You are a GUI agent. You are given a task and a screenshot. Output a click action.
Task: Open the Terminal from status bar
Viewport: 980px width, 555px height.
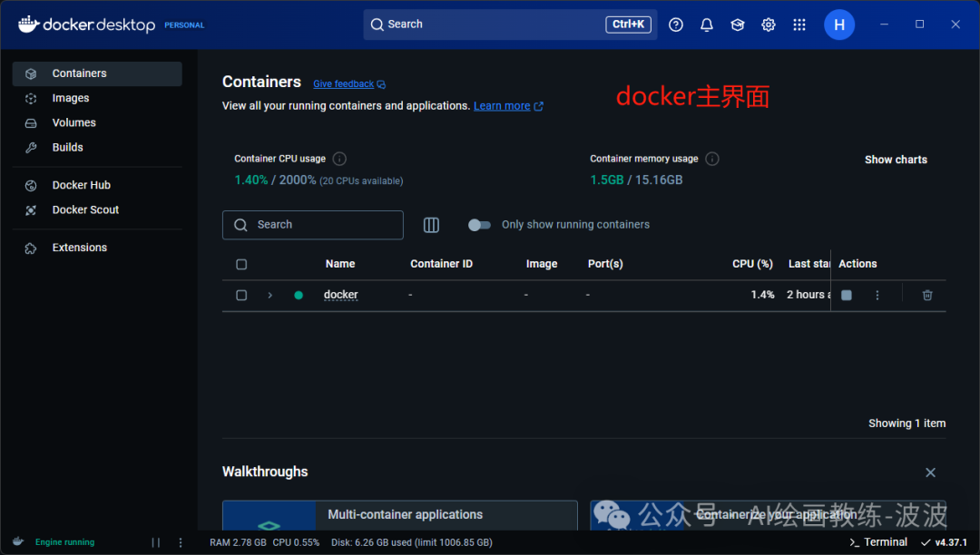[x=878, y=542]
